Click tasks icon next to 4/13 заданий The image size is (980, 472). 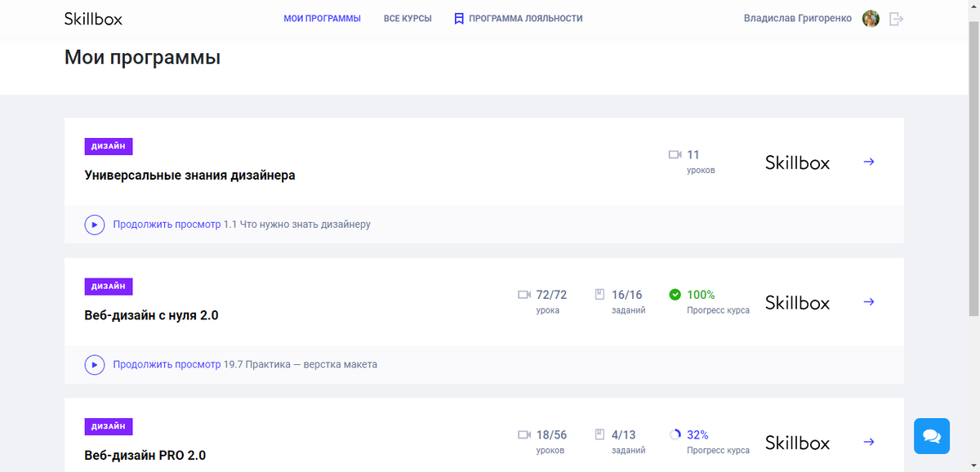click(599, 435)
